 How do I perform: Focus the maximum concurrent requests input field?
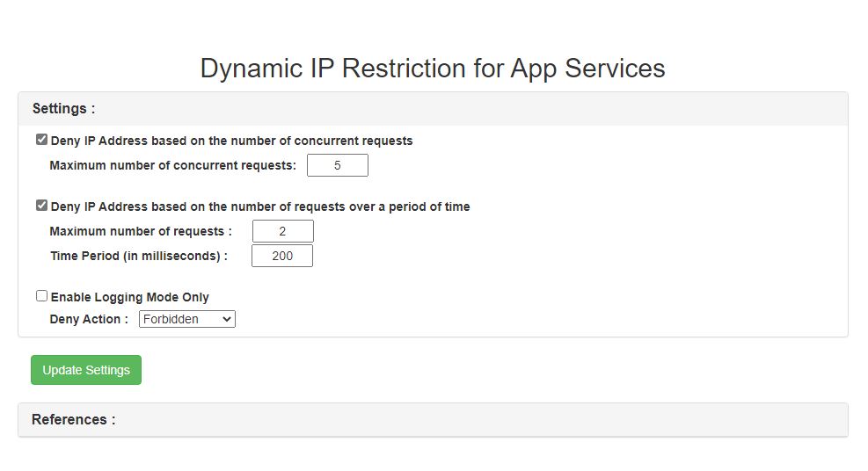[x=337, y=165]
